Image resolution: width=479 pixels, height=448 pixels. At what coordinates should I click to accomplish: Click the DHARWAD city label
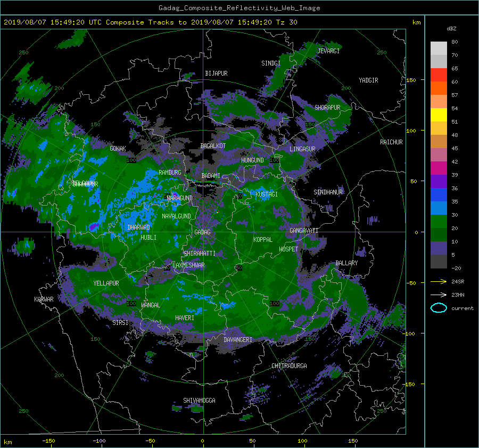pyautogui.click(x=139, y=227)
